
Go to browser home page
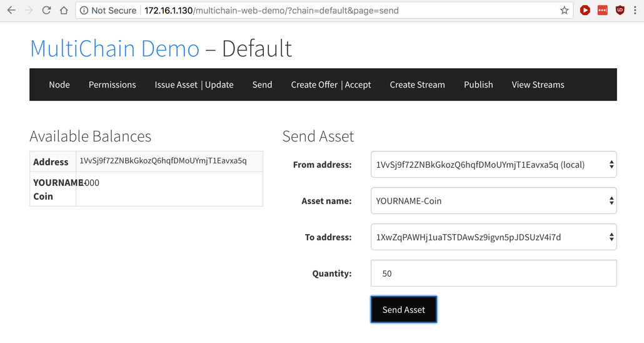point(64,10)
